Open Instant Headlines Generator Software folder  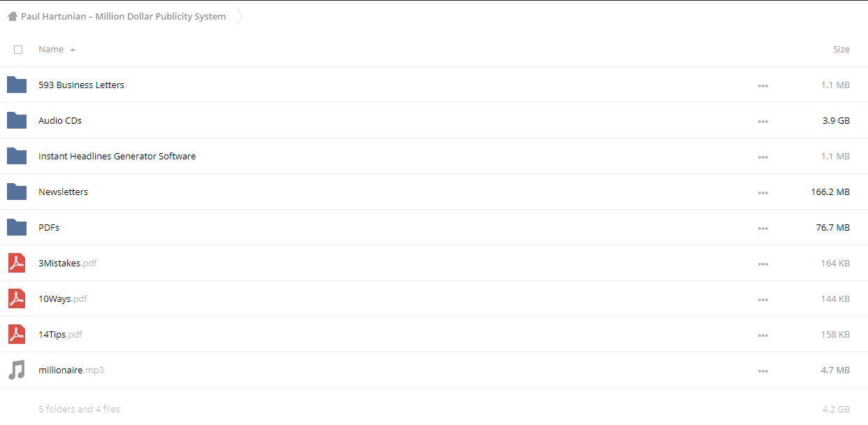click(x=117, y=156)
